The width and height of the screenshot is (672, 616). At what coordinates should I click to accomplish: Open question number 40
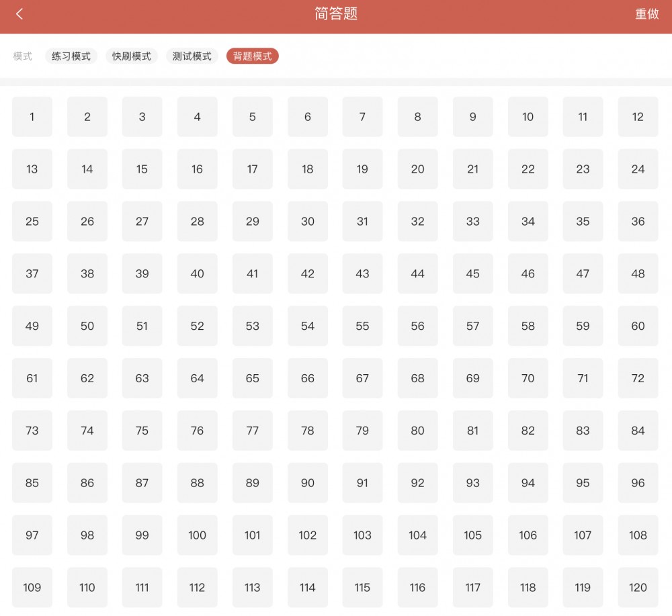click(x=198, y=273)
